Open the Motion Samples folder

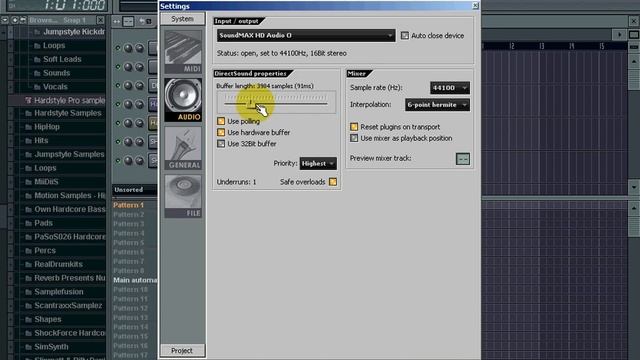click(x=69, y=196)
